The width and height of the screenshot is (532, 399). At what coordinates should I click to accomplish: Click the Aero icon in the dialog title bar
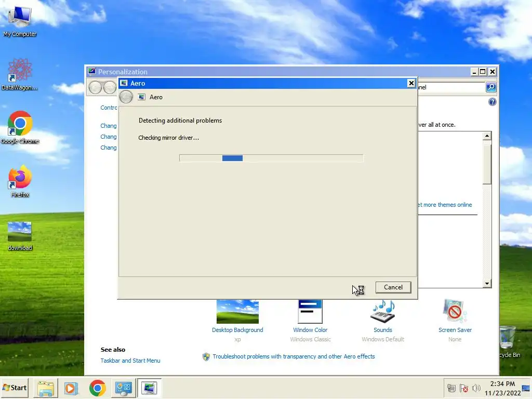coord(124,83)
